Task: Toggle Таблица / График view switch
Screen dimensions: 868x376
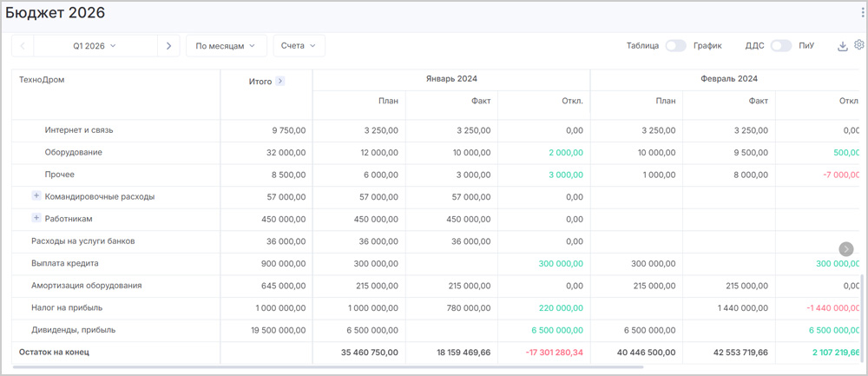Action: pyautogui.click(x=675, y=46)
